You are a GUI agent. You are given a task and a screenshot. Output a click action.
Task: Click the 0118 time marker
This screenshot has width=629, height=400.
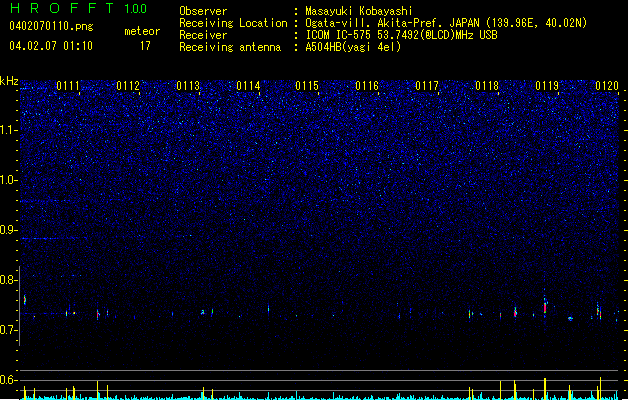tap(487, 86)
